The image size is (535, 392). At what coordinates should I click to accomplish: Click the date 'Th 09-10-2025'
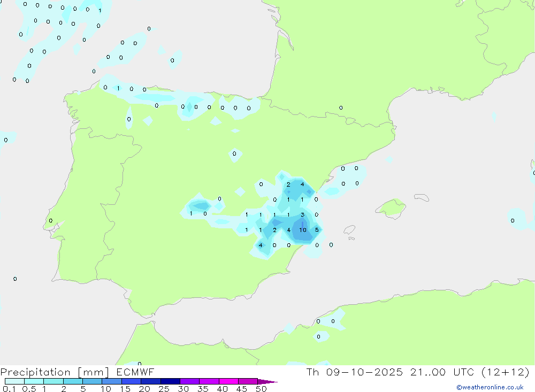tap(354, 372)
